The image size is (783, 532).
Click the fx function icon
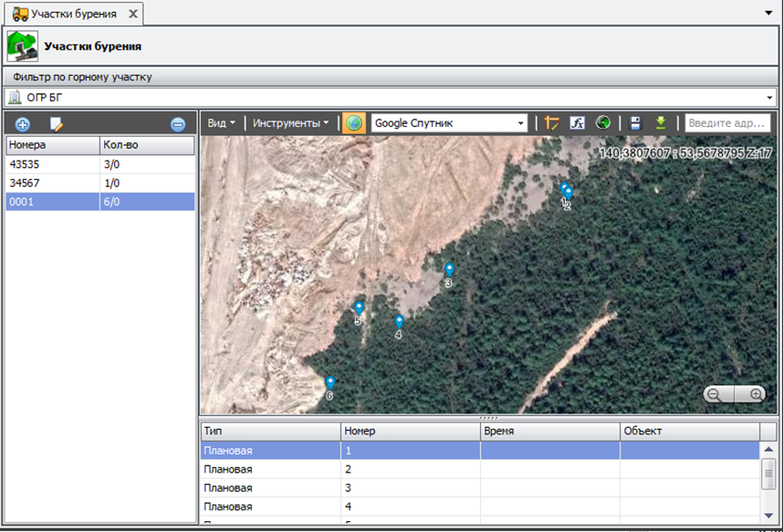pos(577,123)
